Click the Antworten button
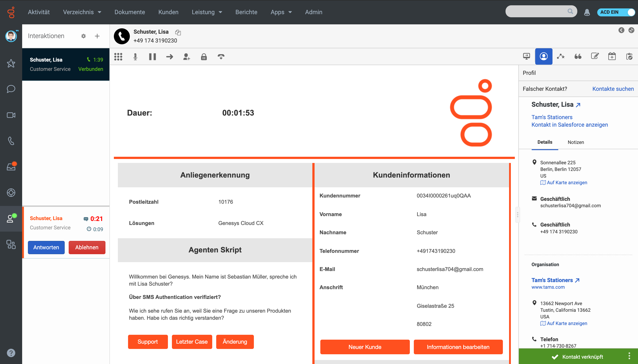This screenshot has height=364, width=638. click(46, 247)
